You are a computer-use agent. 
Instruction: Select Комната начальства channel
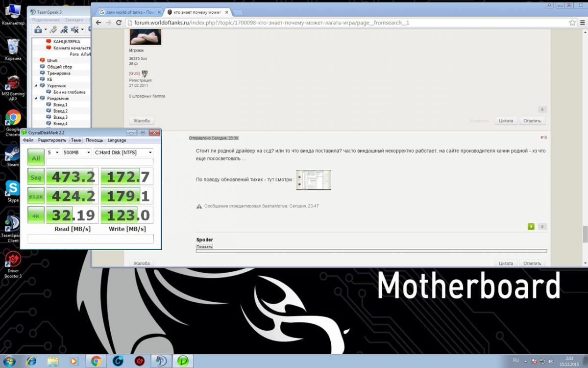tap(72, 48)
